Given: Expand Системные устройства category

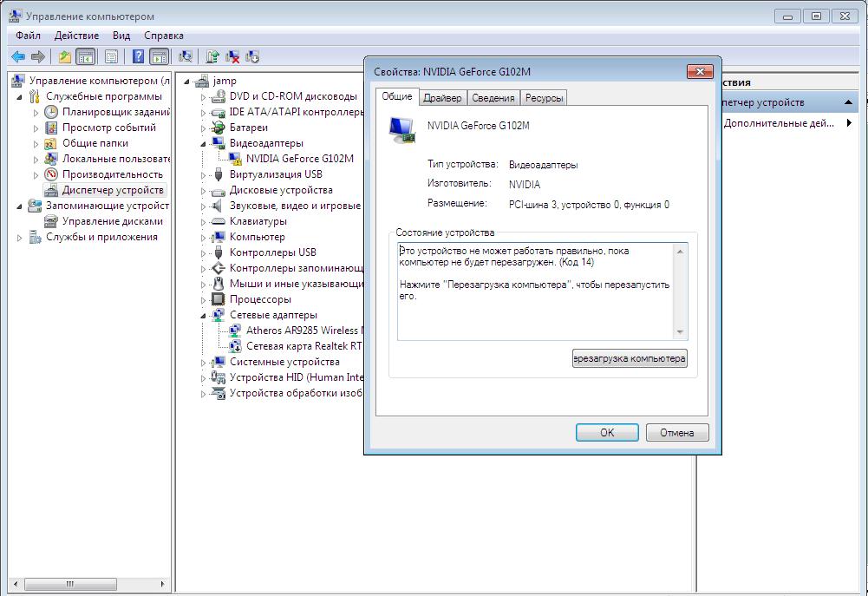Looking at the screenshot, I should pyautogui.click(x=203, y=363).
